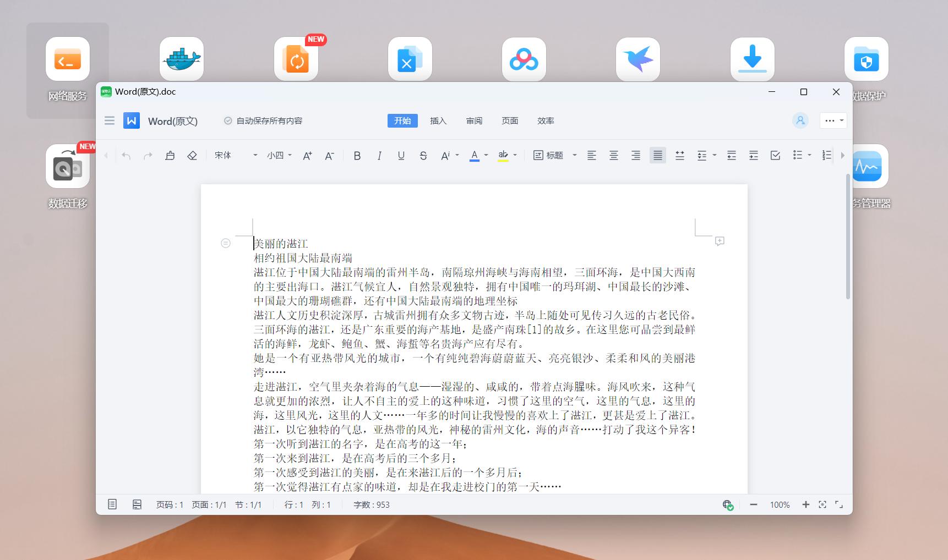Screen dimensions: 948x560
Task: Select the Format Painter tool
Action: [x=170, y=155]
